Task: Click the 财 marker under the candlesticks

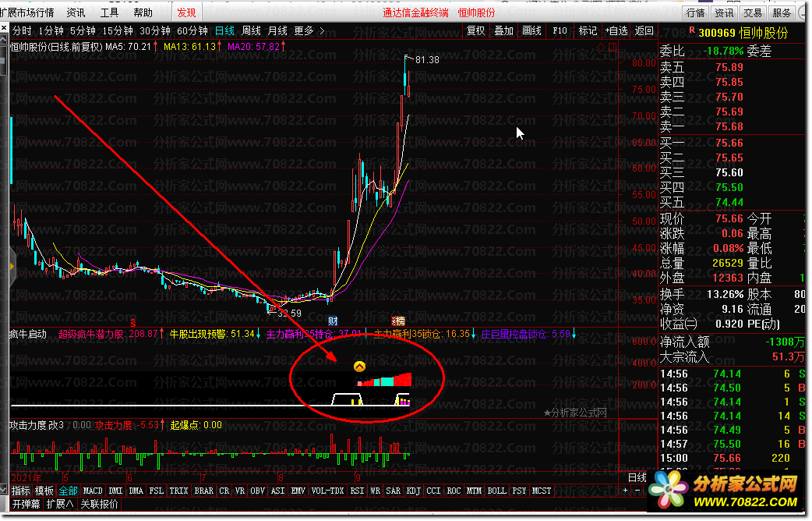Action: [333, 321]
